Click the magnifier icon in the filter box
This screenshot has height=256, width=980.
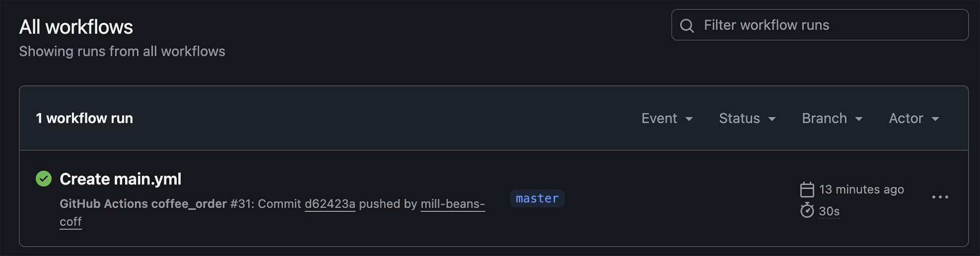coord(687,25)
